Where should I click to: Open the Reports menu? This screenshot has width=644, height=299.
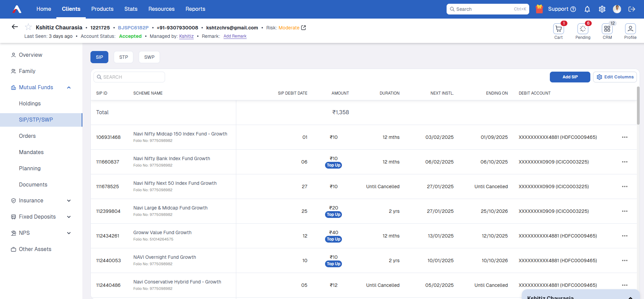click(x=195, y=9)
